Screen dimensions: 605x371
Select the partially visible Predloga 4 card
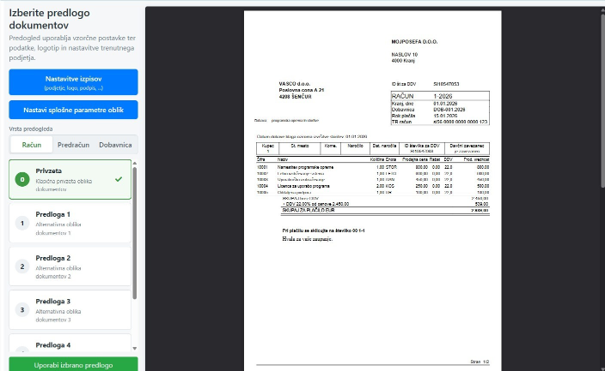tap(70, 343)
